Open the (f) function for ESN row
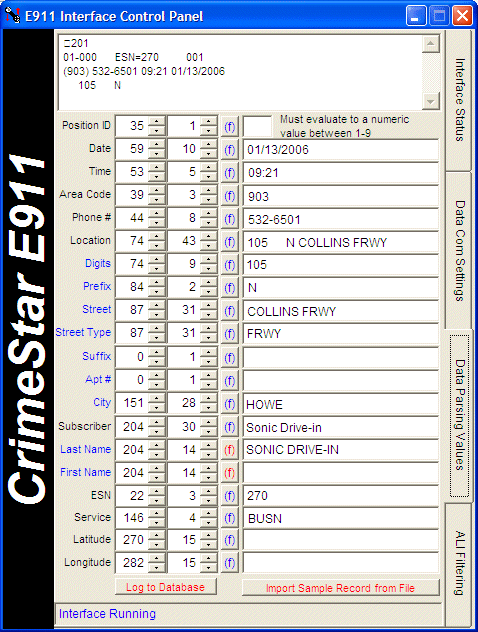Screen dimensions: 478x632 (x=229, y=496)
